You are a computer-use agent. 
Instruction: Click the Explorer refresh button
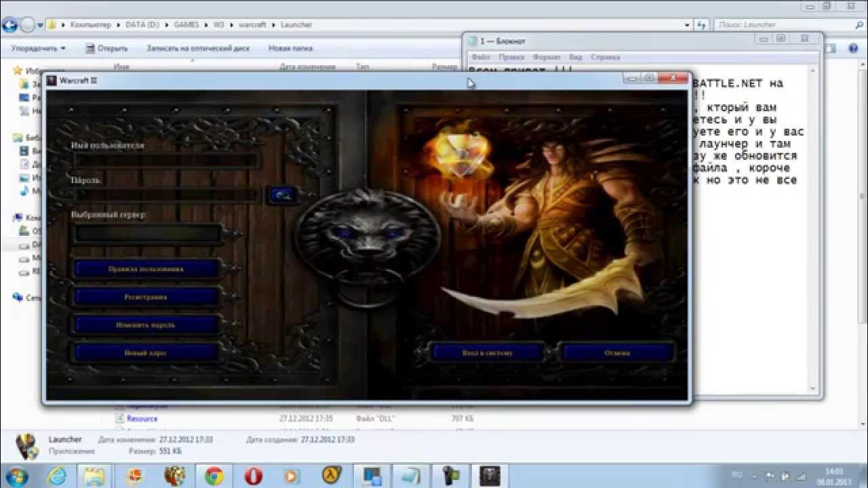click(703, 25)
